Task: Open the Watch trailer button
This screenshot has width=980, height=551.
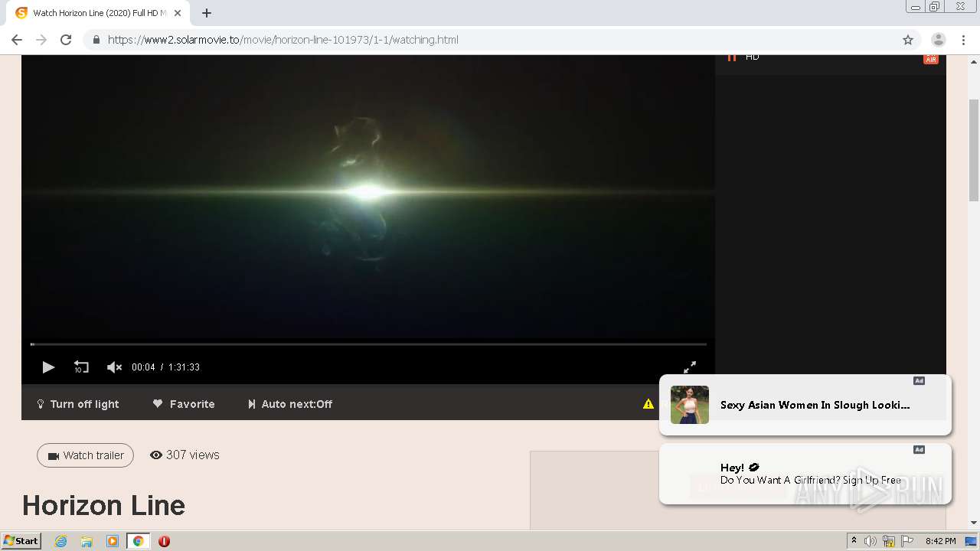Action: tap(85, 455)
